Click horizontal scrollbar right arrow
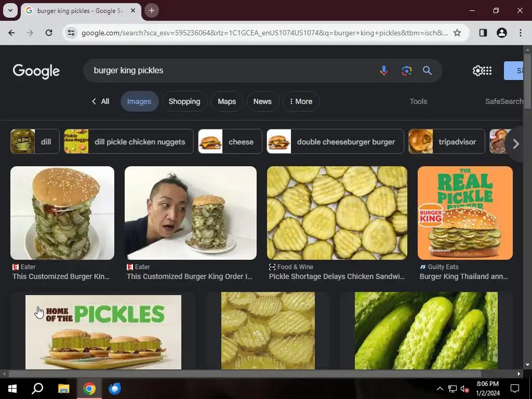The width and height of the screenshot is (532, 399). (519, 374)
